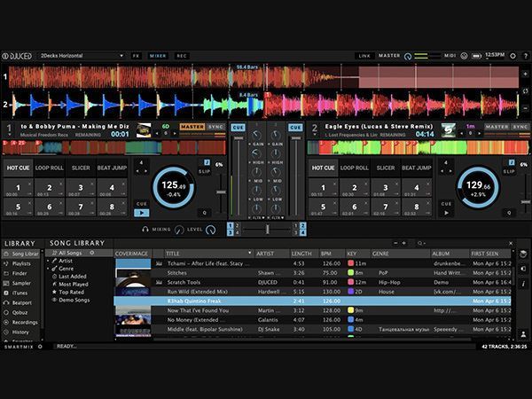The image size is (532, 399).
Task: Switch deck 1 pads to BEAT JUMP
Action: click(112, 168)
